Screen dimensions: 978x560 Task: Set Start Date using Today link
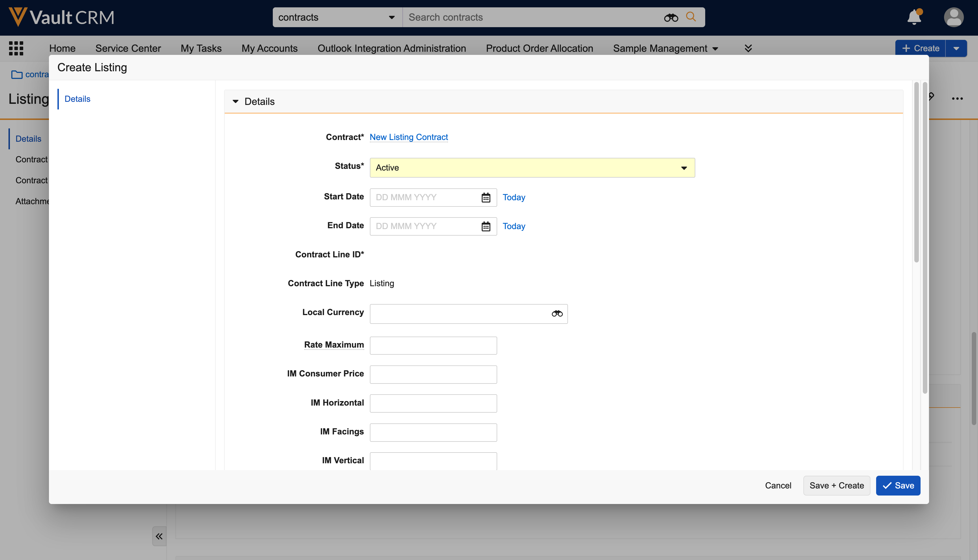click(x=514, y=197)
